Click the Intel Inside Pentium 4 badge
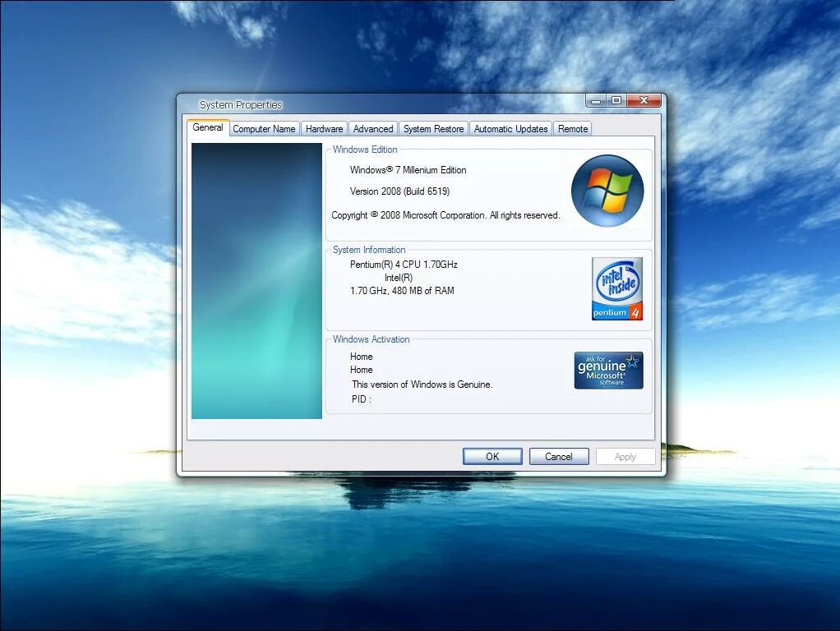The height and width of the screenshot is (631, 840). pyautogui.click(x=617, y=288)
